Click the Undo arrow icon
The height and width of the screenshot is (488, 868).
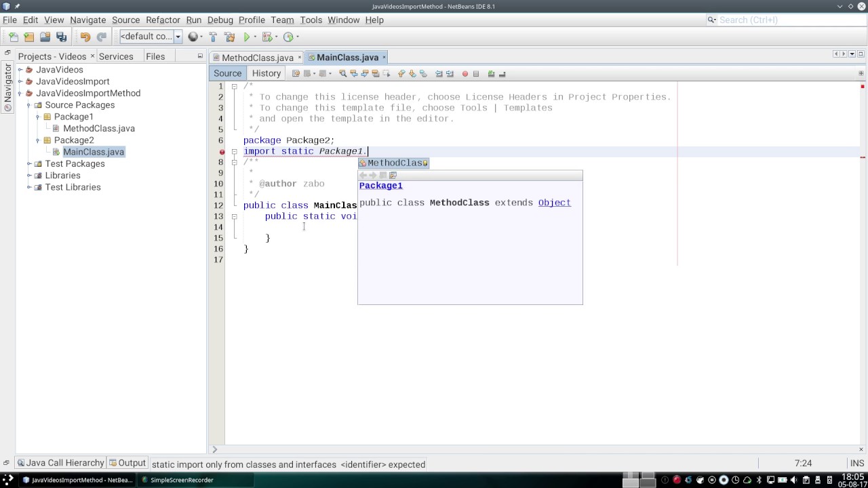tap(85, 37)
